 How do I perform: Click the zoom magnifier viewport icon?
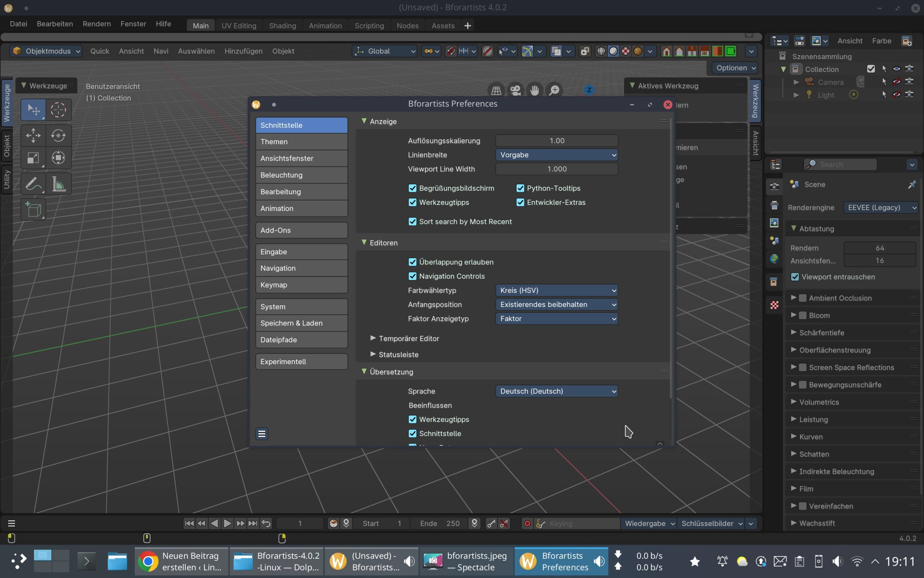[554, 91]
